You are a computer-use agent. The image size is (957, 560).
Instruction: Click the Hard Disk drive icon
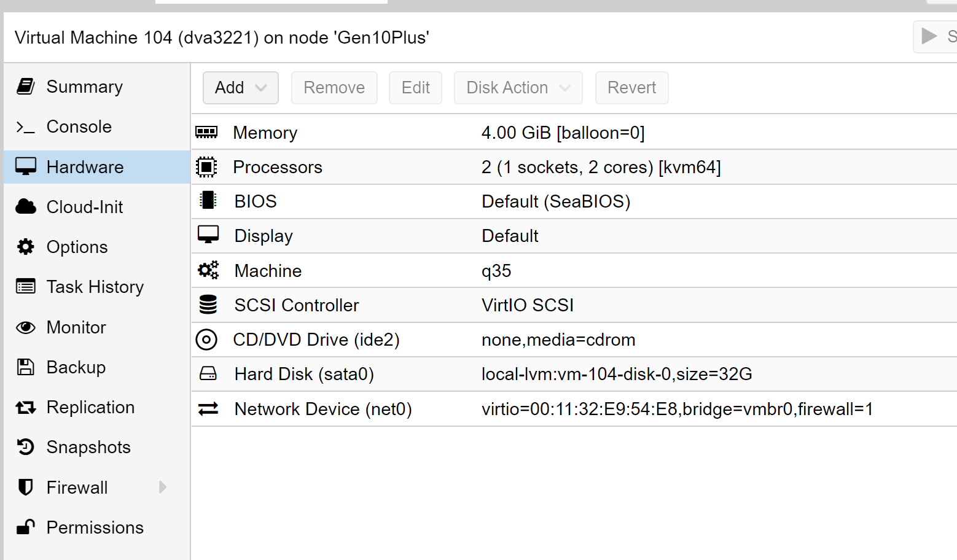click(207, 373)
